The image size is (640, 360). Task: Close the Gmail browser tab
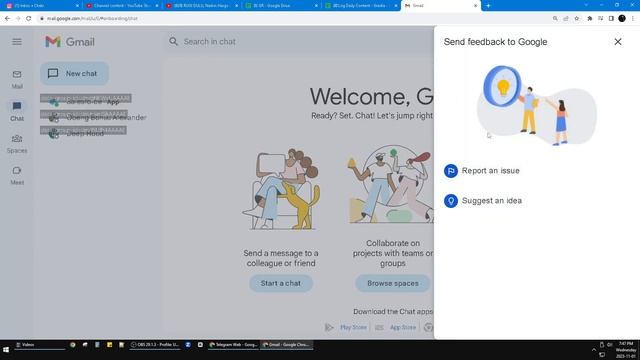[476, 6]
